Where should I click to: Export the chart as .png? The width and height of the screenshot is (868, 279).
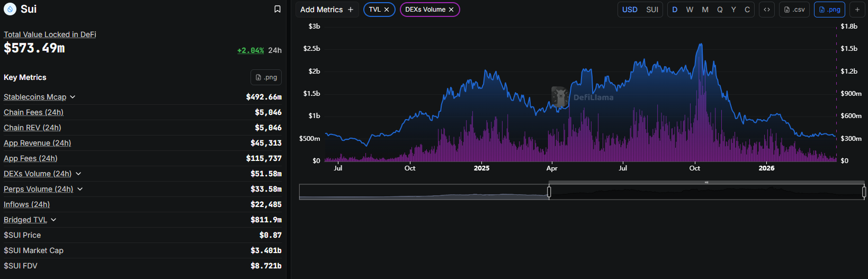[829, 10]
